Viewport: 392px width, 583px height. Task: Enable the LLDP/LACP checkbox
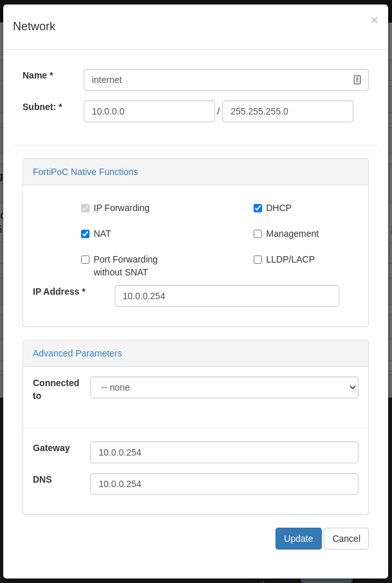click(257, 259)
